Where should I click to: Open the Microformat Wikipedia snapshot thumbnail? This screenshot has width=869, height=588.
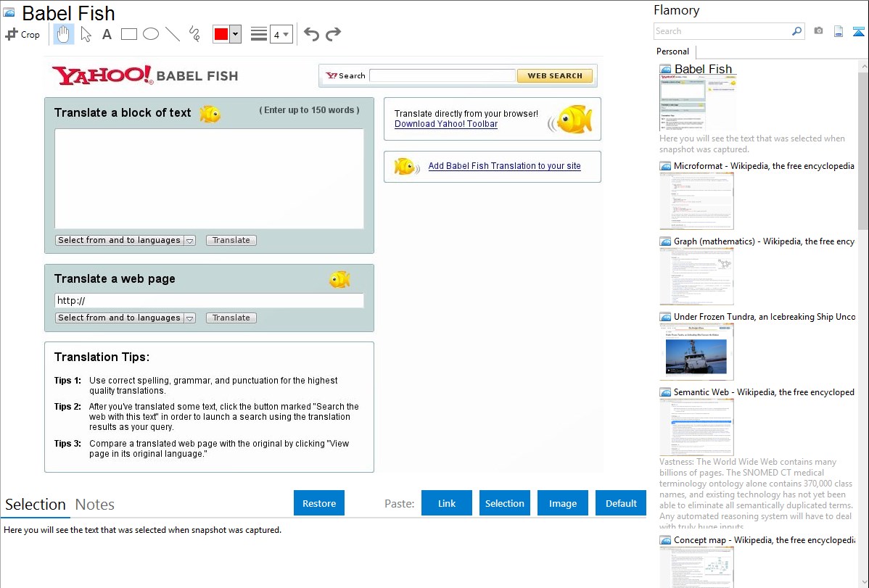pos(696,201)
